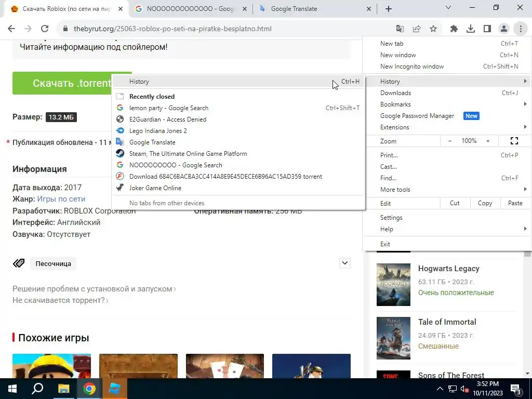Reopen Joker Game Online entry
The image size is (532, 399).
point(238,188)
